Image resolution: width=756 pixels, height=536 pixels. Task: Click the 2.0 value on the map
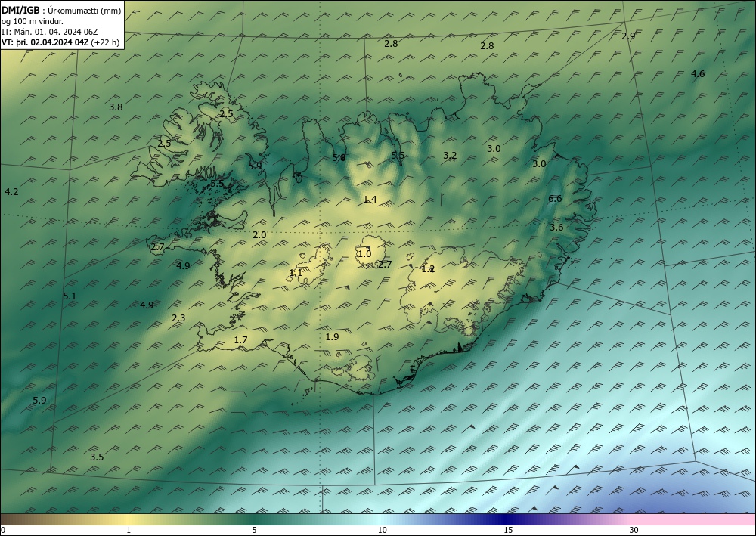(x=259, y=235)
